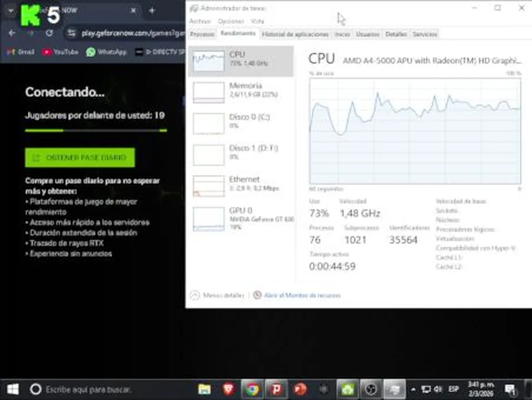
Task: Select Disco 1 (D: F:) in the sidebar
Action: 241,154
